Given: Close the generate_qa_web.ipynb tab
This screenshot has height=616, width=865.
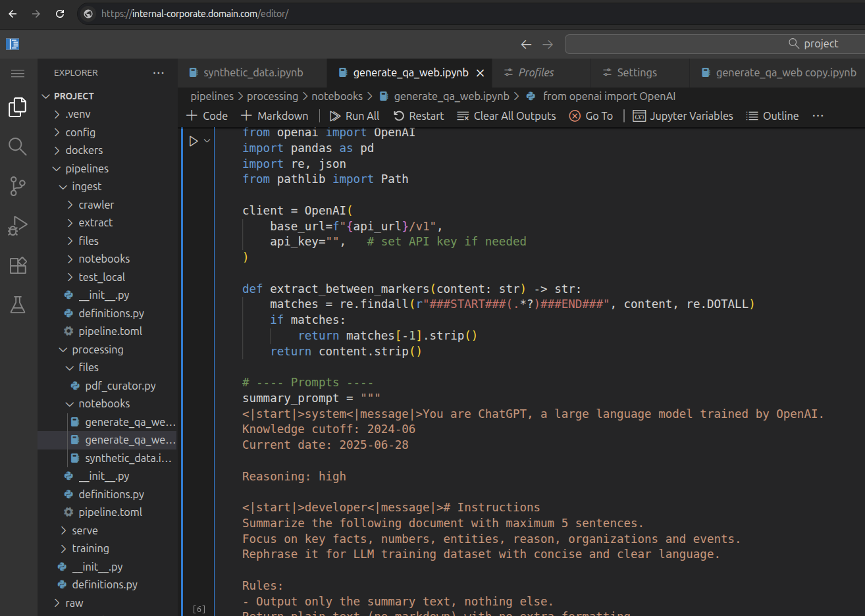Looking at the screenshot, I should pyautogui.click(x=481, y=73).
